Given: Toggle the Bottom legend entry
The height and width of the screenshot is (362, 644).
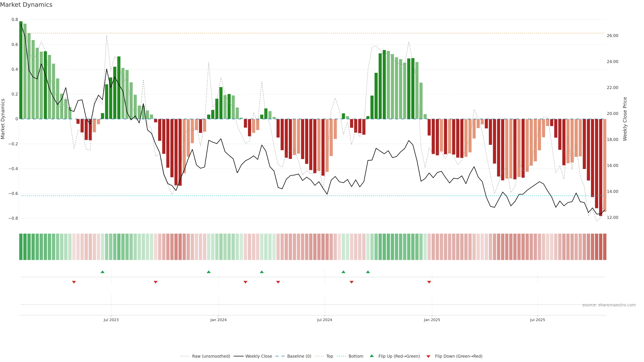Looking at the screenshot, I should point(356,356).
